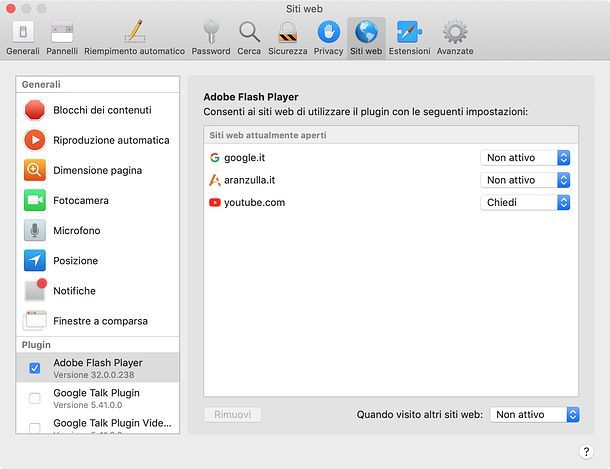
Task: Click the Fotocamera label
Action: click(81, 200)
